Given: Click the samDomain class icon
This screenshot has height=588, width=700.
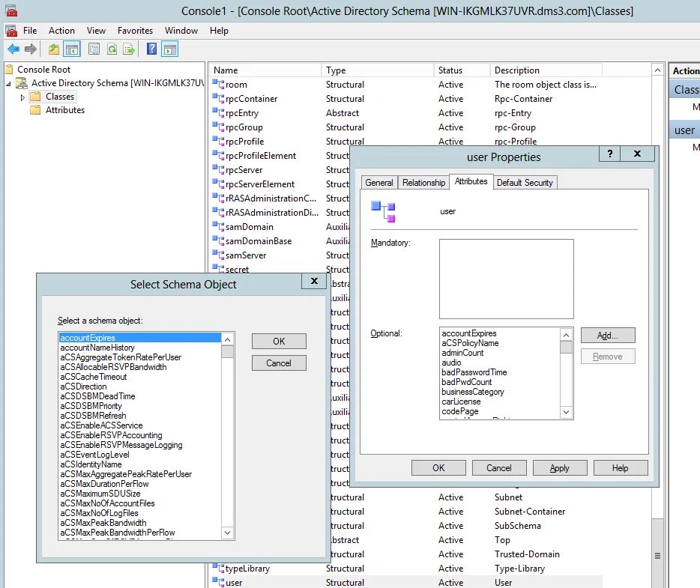Looking at the screenshot, I should tap(218, 226).
